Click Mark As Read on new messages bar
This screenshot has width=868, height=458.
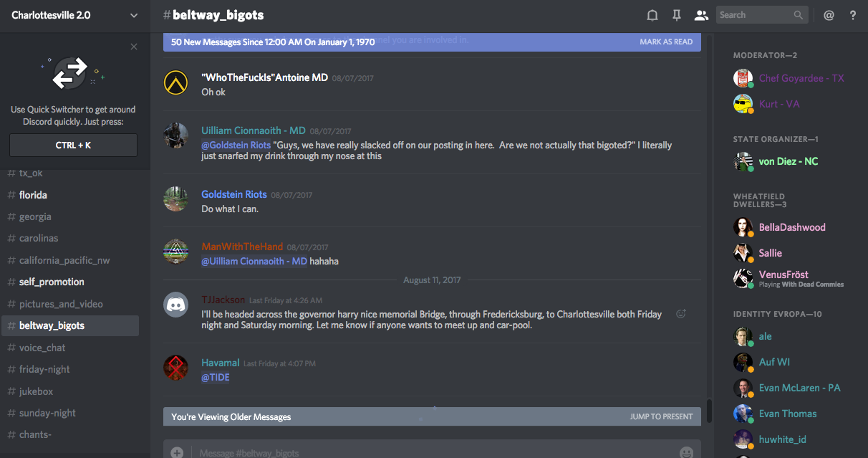point(666,42)
